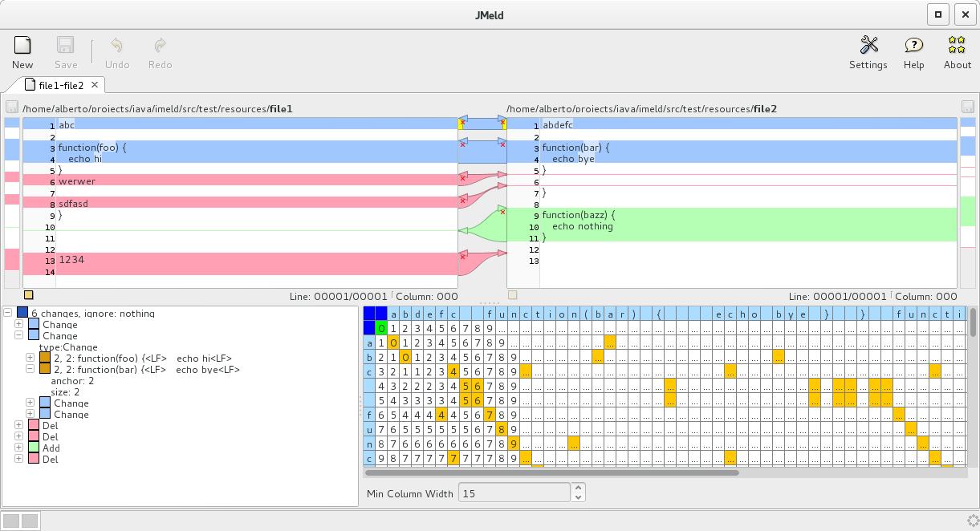Viewport: 980px width, 531px height.
Task: Click the dark blue root node swatch
Action: click(22, 313)
